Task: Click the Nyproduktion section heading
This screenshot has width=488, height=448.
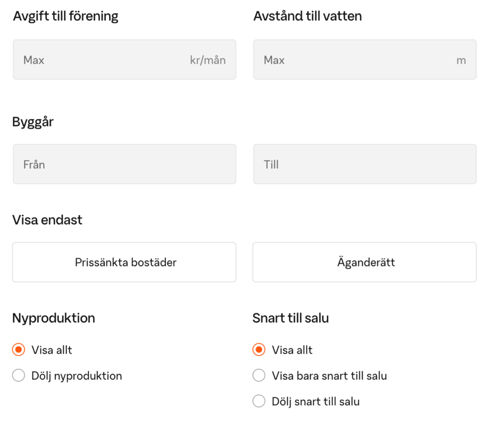Action: click(x=53, y=318)
